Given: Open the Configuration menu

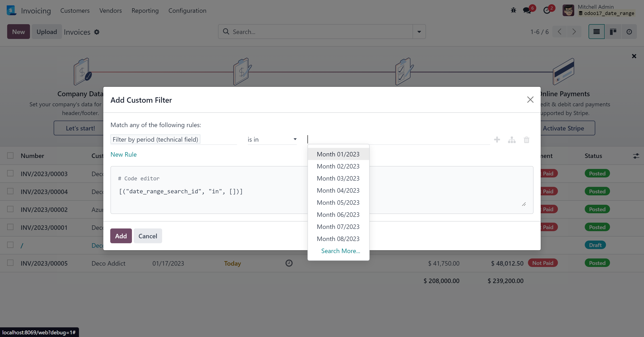Looking at the screenshot, I should pyautogui.click(x=187, y=11).
